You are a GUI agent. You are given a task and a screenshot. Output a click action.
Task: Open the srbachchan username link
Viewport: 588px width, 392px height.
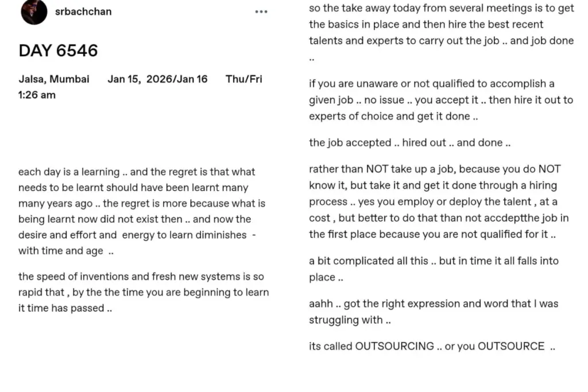tap(83, 11)
